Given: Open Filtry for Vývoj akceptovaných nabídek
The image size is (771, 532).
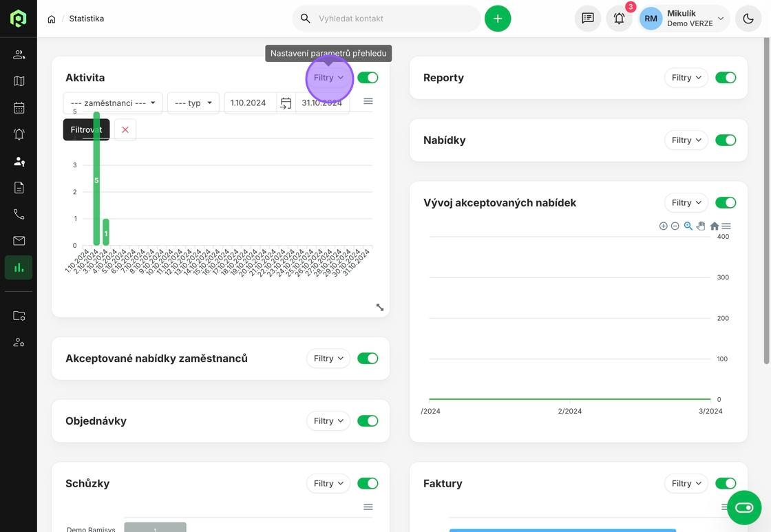Looking at the screenshot, I should [x=686, y=202].
